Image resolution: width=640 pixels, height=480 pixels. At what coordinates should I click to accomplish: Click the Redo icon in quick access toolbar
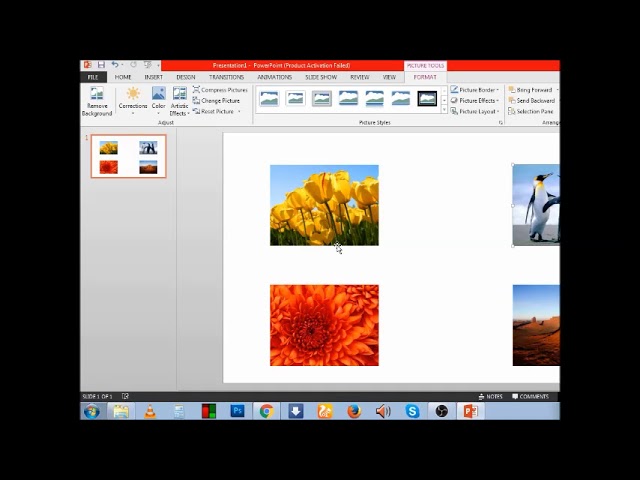[x=133, y=65]
